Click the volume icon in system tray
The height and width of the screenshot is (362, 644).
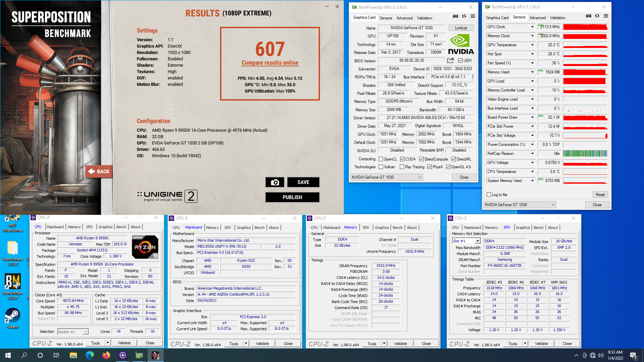coord(600,355)
